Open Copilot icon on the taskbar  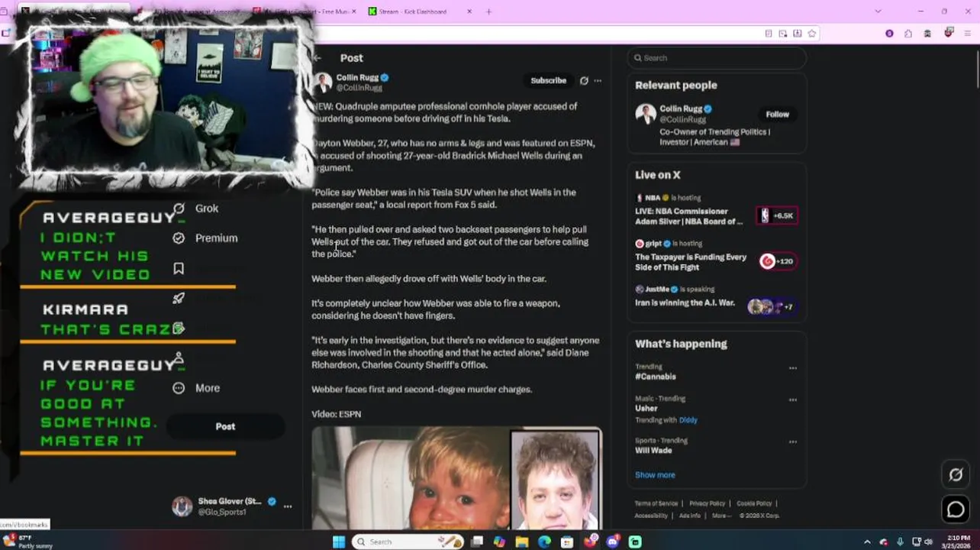[499, 542]
